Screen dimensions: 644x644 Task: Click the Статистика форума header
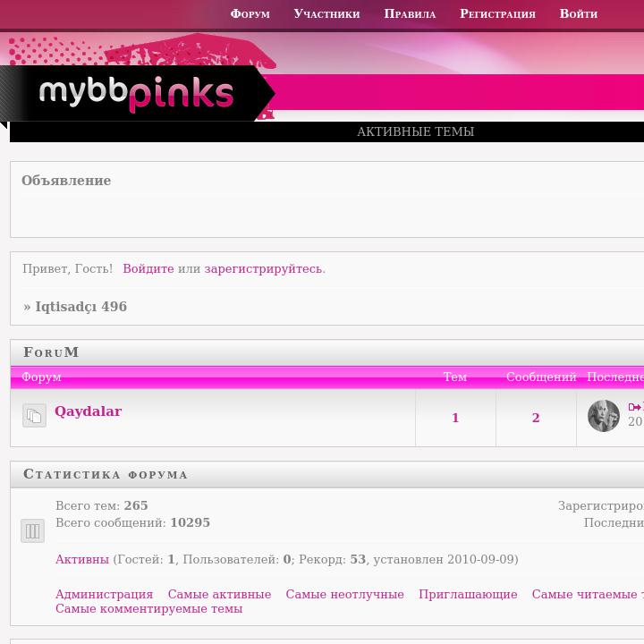coord(106,474)
